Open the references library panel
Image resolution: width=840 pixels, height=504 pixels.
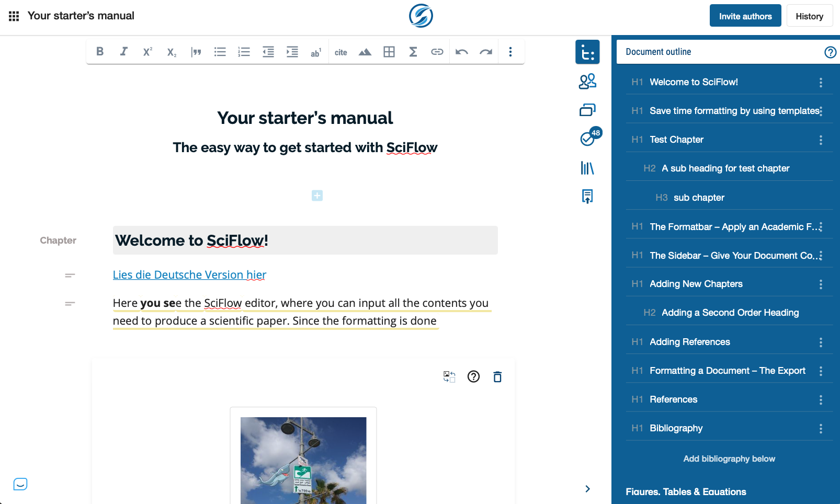588,168
